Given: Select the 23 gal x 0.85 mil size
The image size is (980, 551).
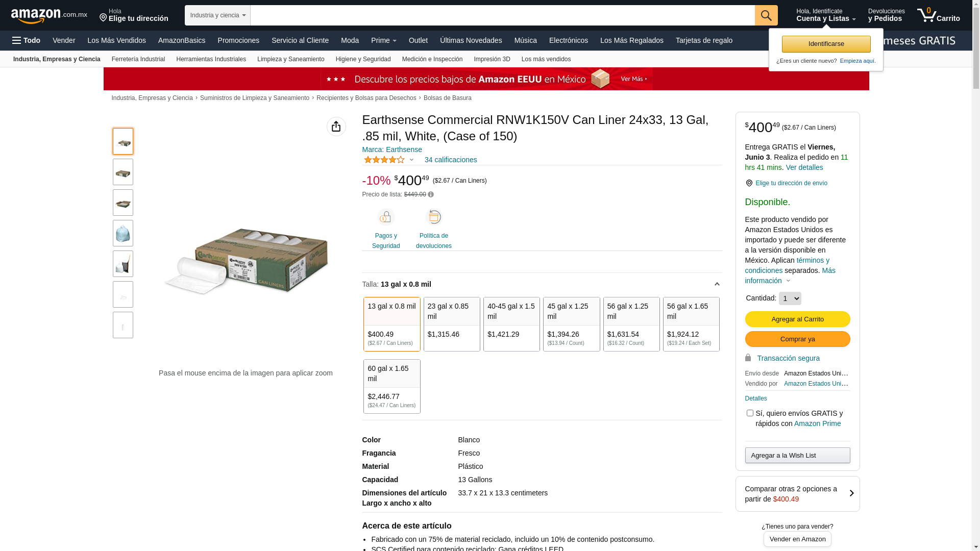Looking at the screenshot, I should pos(452,324).
